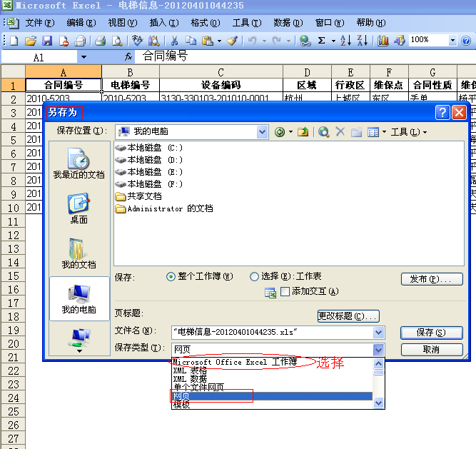The image size is (476, 449).
Task: Click Search the Web icon in dialog
Action: (x=324, y=132)
